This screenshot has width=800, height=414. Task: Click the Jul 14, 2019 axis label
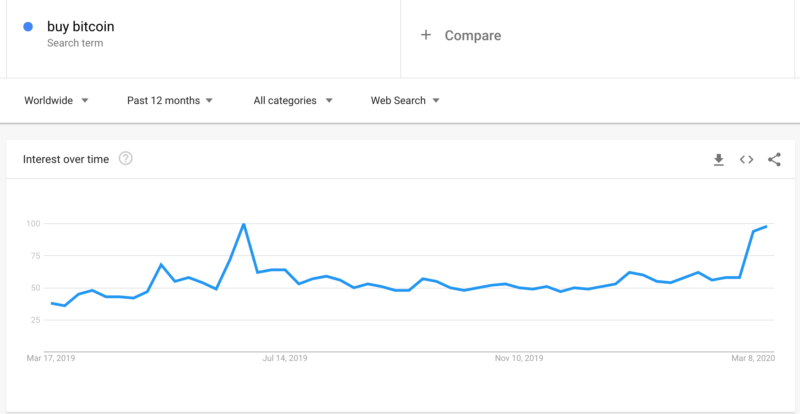point(285,358)
